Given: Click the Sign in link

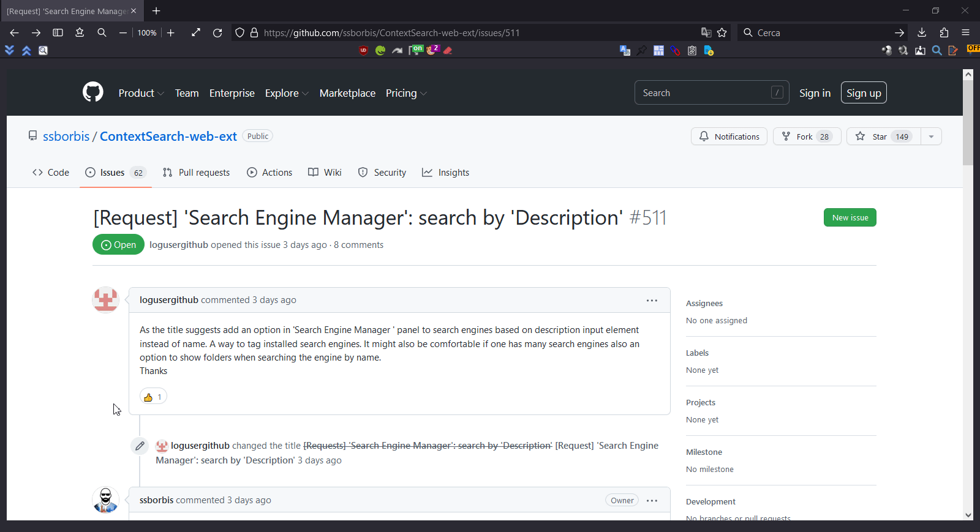Looking at the screenshot, I should pos(815,93).
